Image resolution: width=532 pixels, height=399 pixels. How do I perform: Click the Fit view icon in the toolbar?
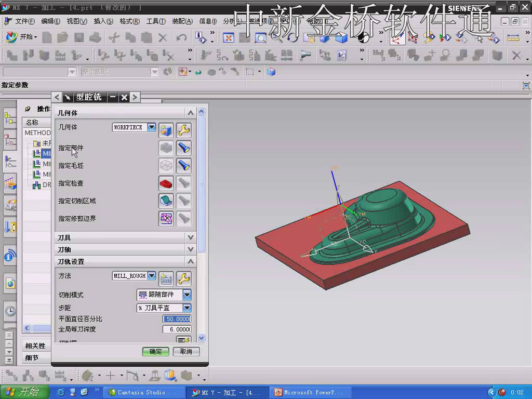pyautogui.click(x=229, y=37)
